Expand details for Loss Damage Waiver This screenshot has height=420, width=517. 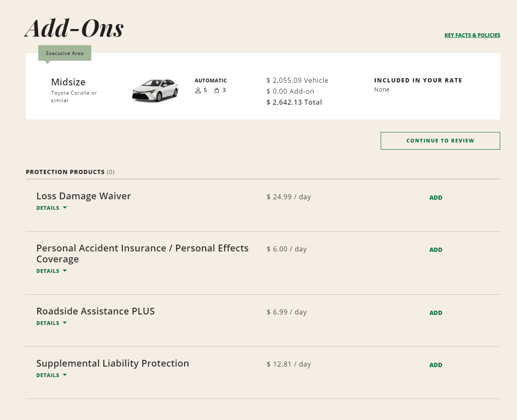(x=52, y=208)
